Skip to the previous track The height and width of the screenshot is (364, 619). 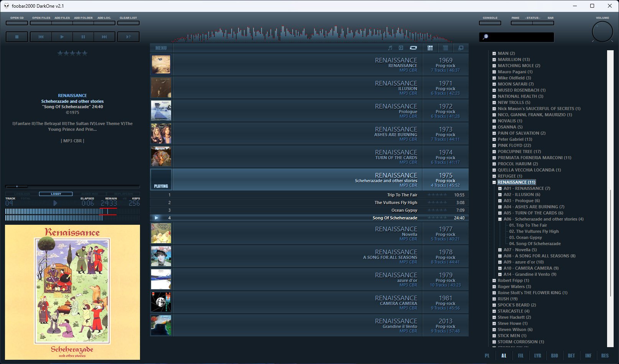[x=41, y=37]
